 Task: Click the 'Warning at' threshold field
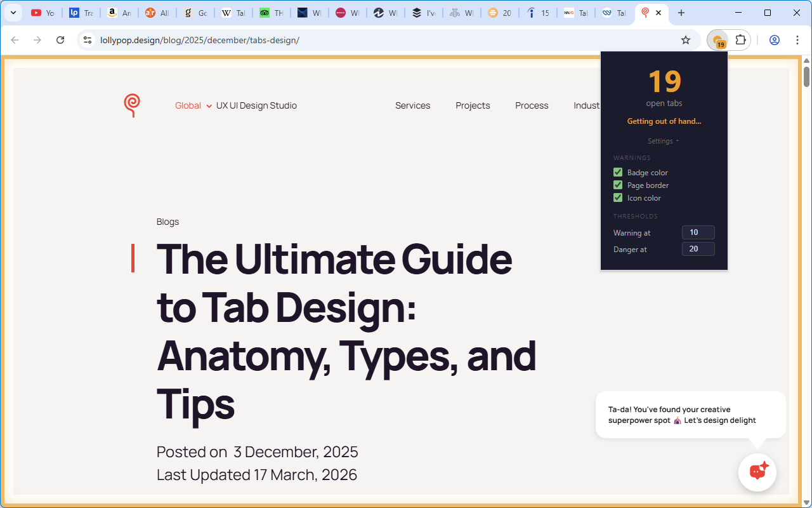point(698,232)
